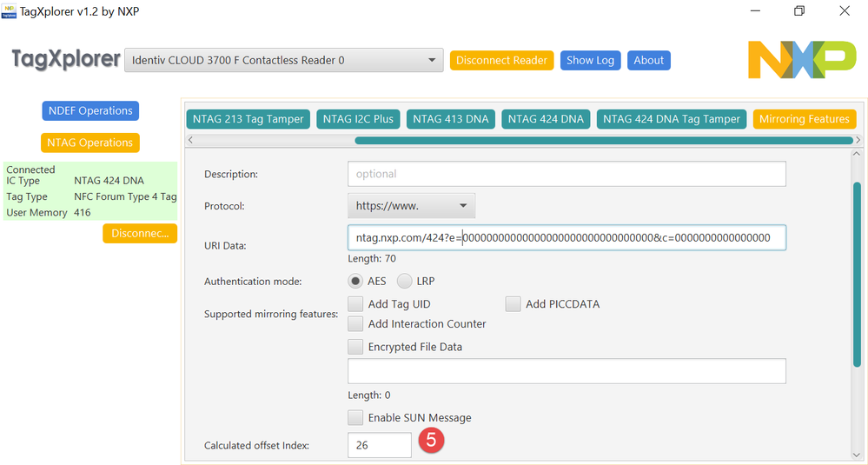Enable Add Interaction Counter checkbox
This screenshot has height=465, width=868.
(x=355, y=324)
